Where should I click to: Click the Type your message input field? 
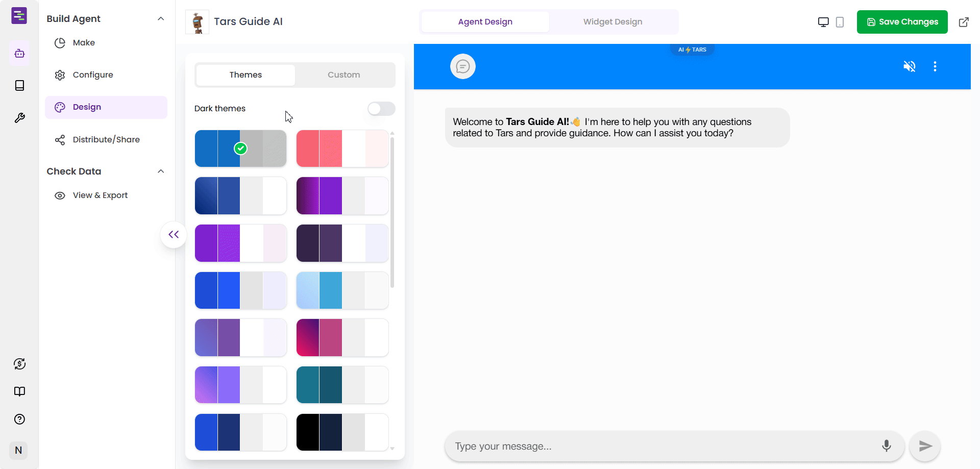click(x=664, y=446)
